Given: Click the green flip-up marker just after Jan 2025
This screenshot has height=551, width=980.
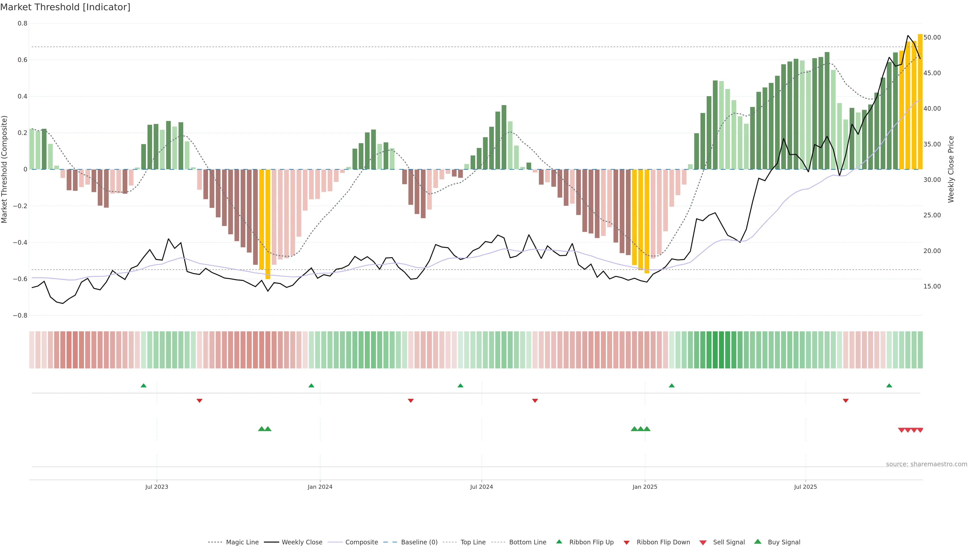Looking at the screenshot, I should pos(671,386).
